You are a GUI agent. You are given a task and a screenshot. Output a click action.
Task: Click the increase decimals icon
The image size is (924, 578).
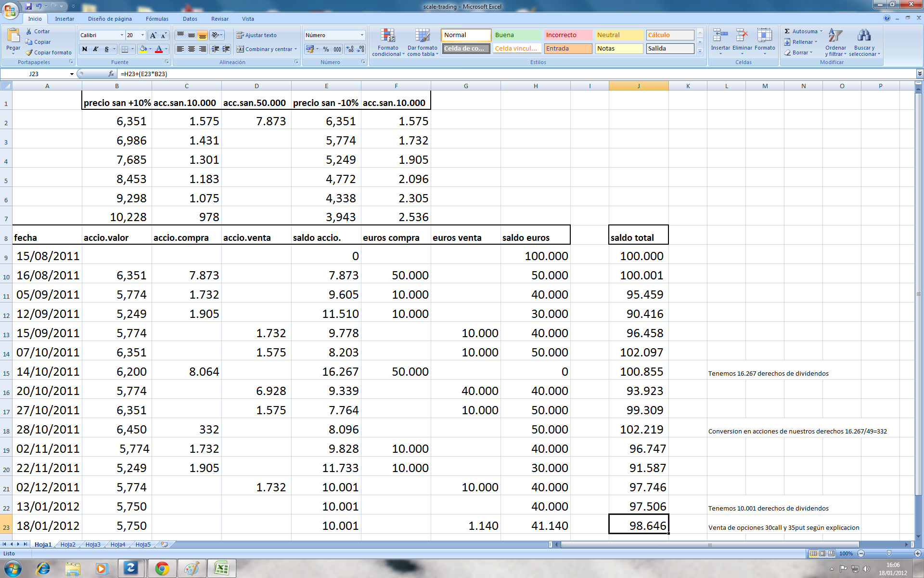pyautogui.click(x=350, y=49)
